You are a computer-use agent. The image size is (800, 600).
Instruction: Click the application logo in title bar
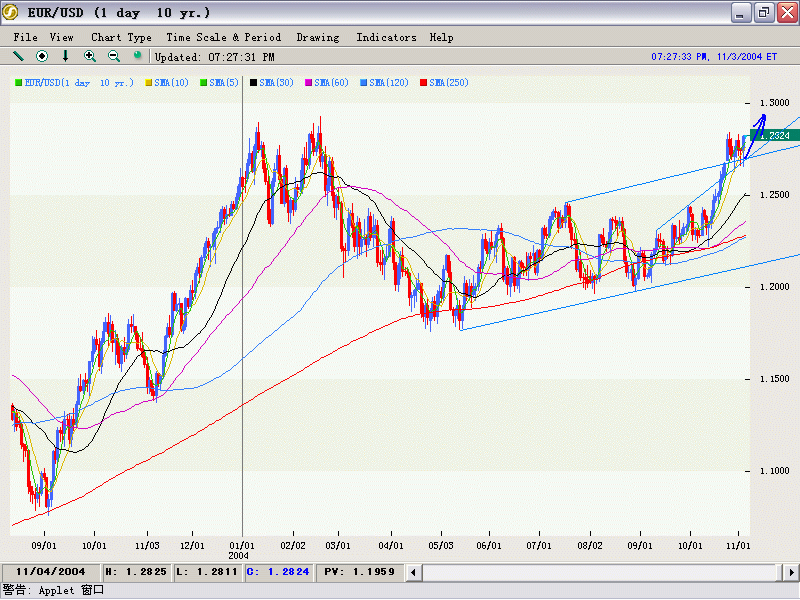[11, 12]
